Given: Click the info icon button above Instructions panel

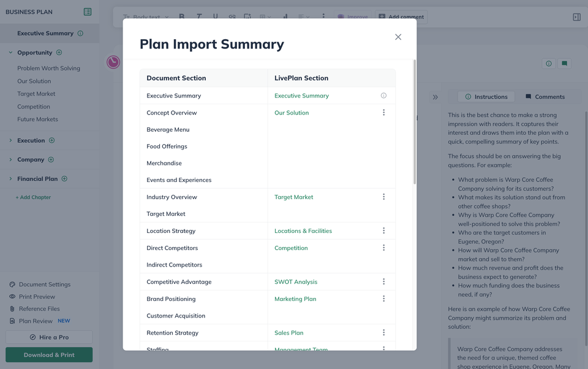Looking at the screenshot, I should point(549,63).
